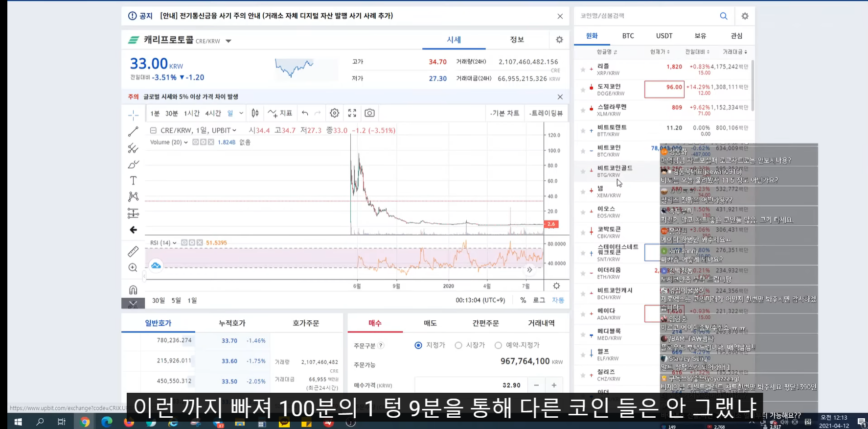
Task: Switch to the 매도 sell tab
Action: 430,323
